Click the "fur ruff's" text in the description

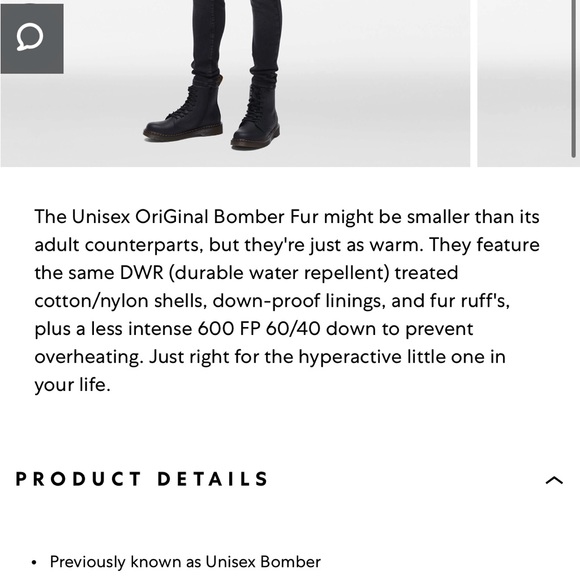click(x=470, y=301)
